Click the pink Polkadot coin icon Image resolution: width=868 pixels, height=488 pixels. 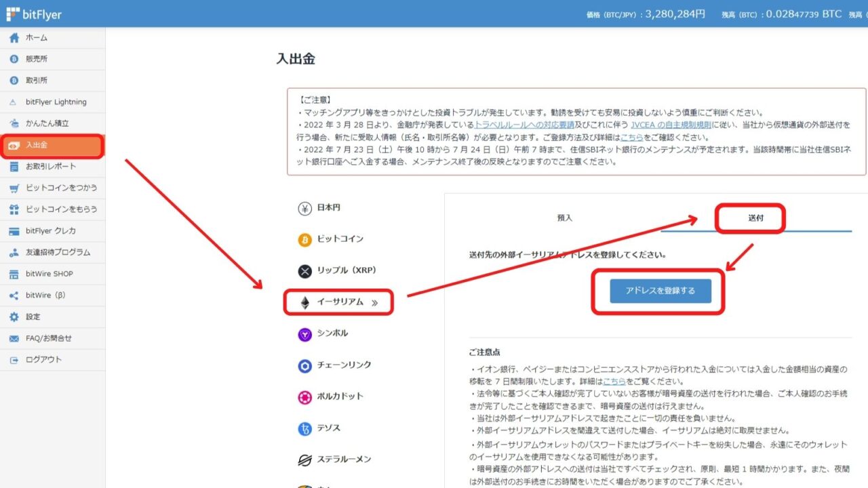pyautogui.click(x=305, y=397)
